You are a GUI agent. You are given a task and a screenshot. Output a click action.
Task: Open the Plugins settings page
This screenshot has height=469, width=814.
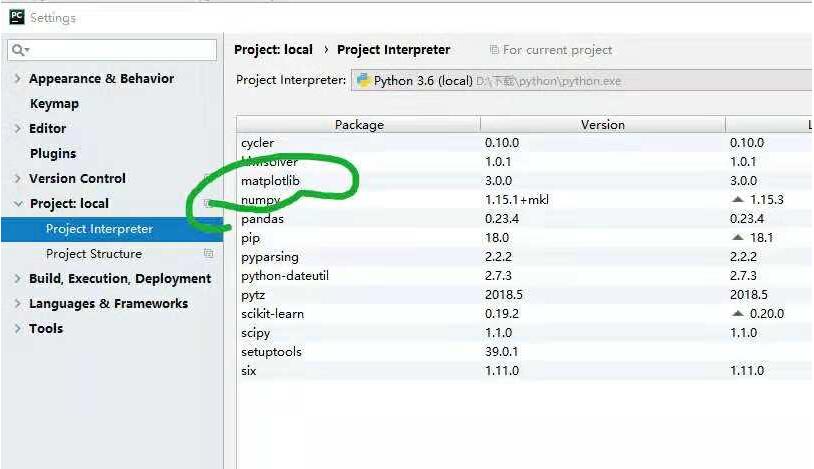click(53, 153)
